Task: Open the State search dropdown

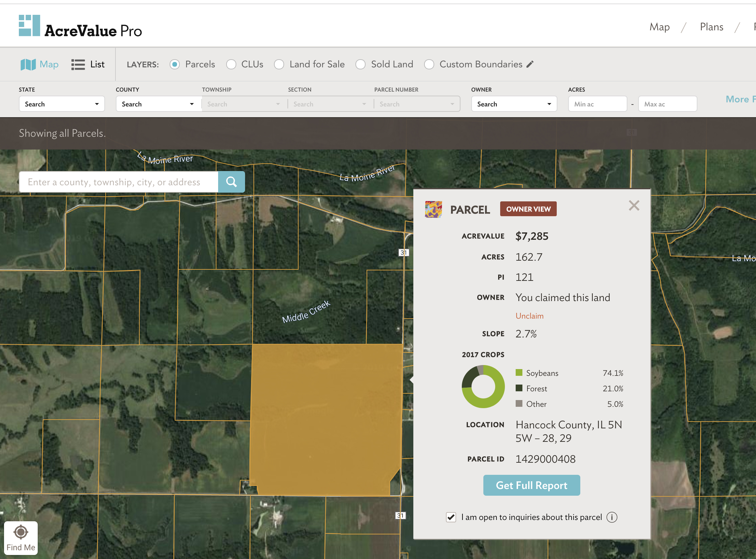Action: [62, 104]
